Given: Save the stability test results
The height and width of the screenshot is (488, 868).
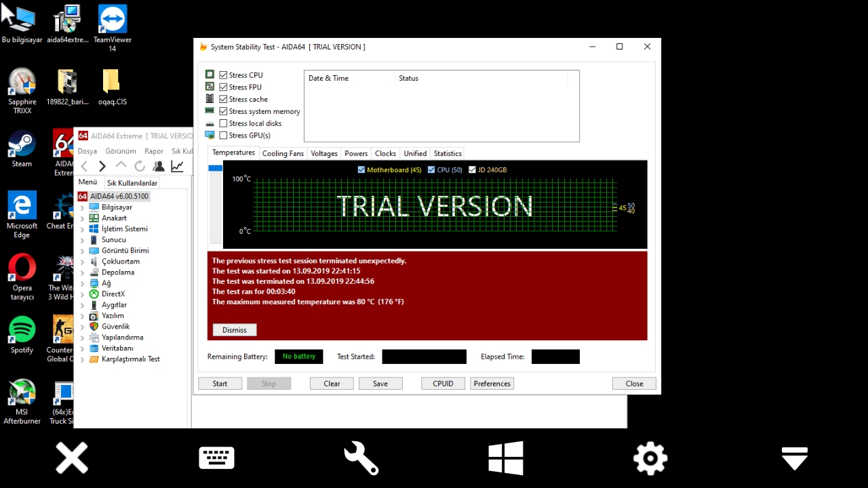Looking at the screenshot, I should [380, 384].
